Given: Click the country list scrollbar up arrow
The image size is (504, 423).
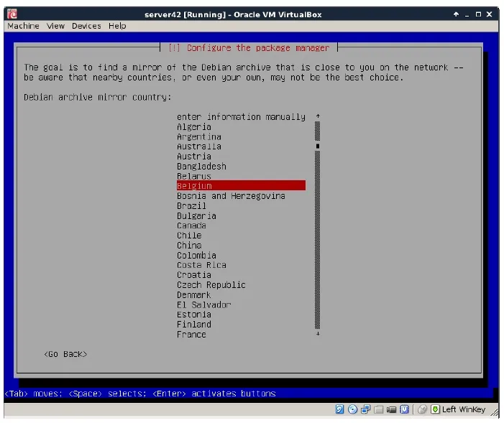Looking at the screenshot, I should pos(318,116).
